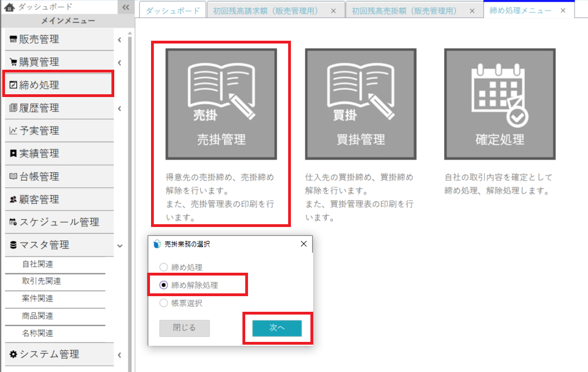Collapse the sidebar with double-chevron
The height and width of the screenshot is (372, 588).
pyautogui.click(x=125, y=7)
